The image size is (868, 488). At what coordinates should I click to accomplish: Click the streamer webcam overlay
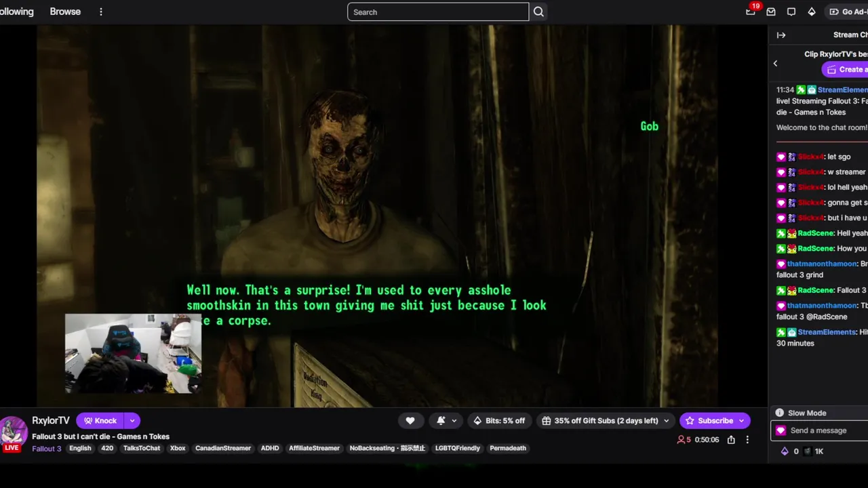tap(133, 353)
